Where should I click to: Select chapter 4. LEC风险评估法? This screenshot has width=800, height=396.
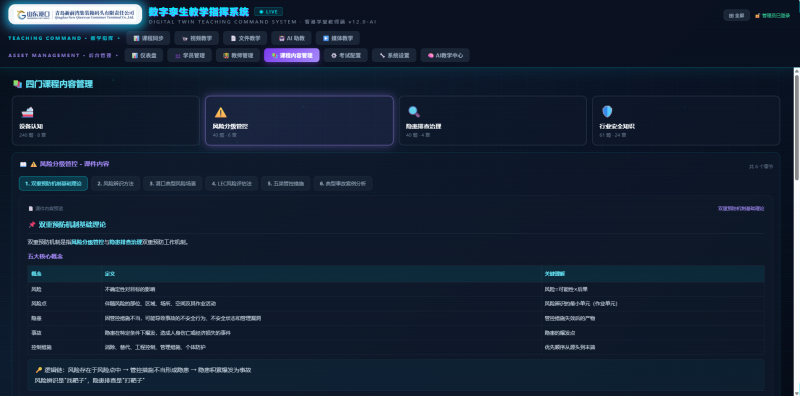[232, 183]
